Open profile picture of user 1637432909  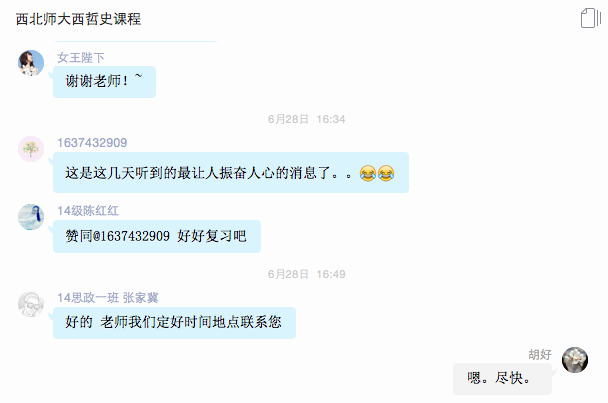31,149
